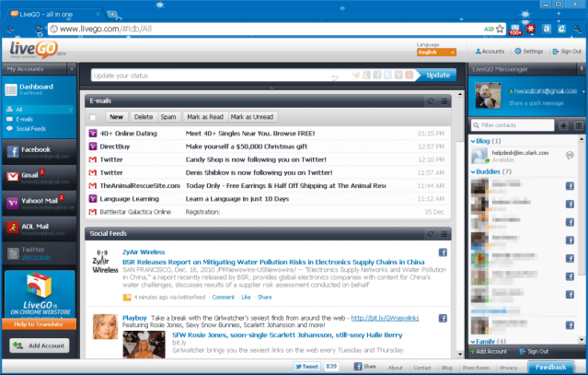The width and height of the screenshot is (588, 375).
Task: Open the AOL Mail account
Action: click(x=35, y=227)
